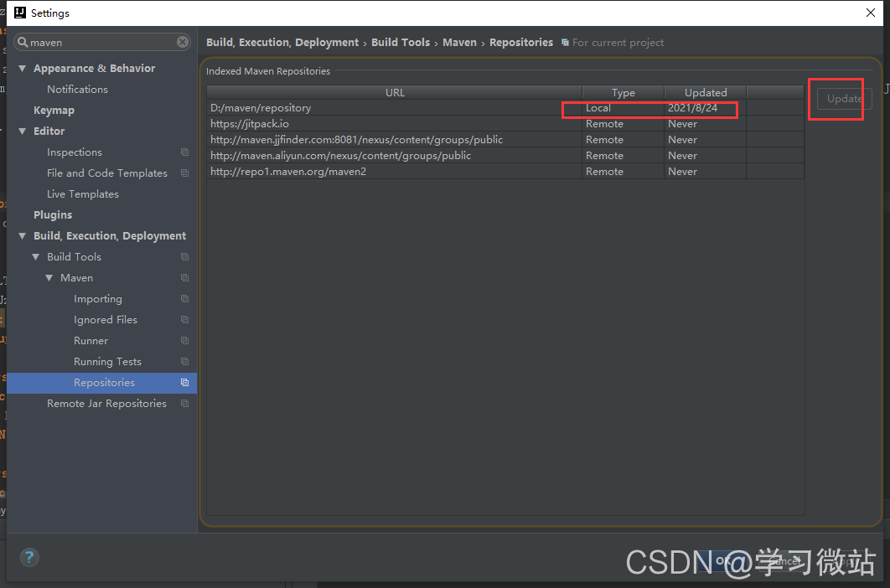Collapse the Build Tools node arrow
The image size is (890, 588).
[x=36, y=257]
